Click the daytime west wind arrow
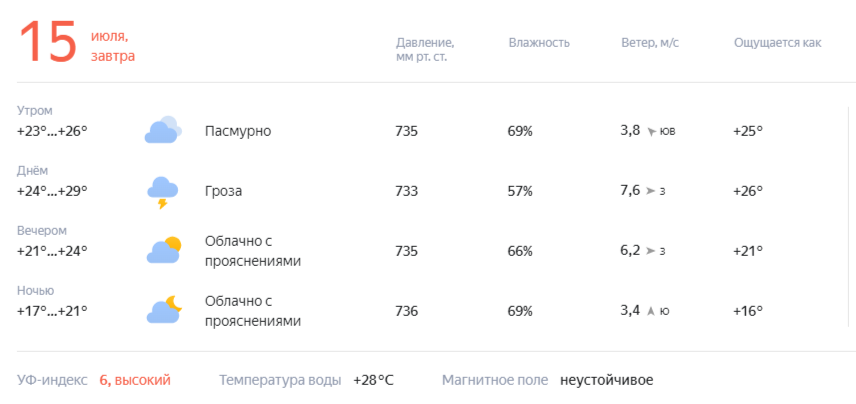Viewport: 856px width, 404px height. click(650, 191)
